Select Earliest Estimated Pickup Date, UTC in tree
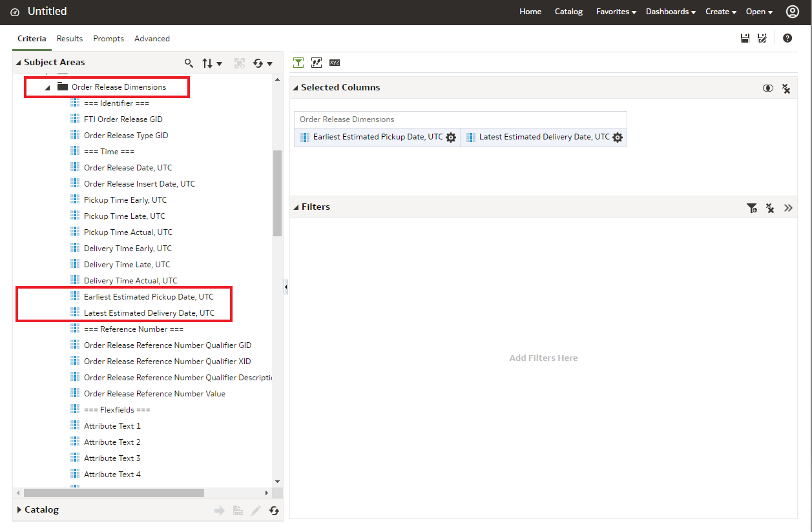Screen dimensions: 812x532 149,297
